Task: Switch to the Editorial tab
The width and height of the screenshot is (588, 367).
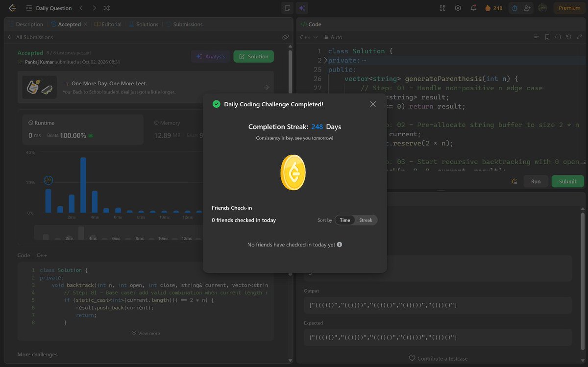Action: [x=108, y=24]
